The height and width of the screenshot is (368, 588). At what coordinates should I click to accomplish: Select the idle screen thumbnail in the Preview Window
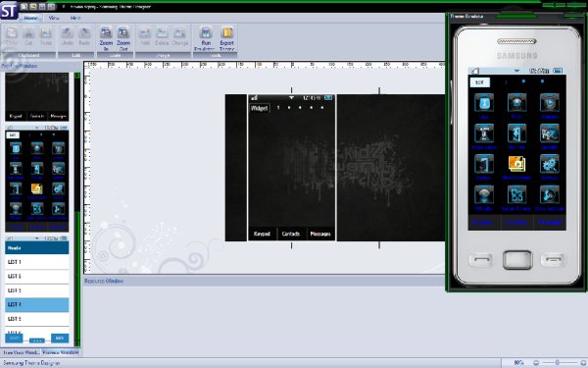click(x=37, y=96)
